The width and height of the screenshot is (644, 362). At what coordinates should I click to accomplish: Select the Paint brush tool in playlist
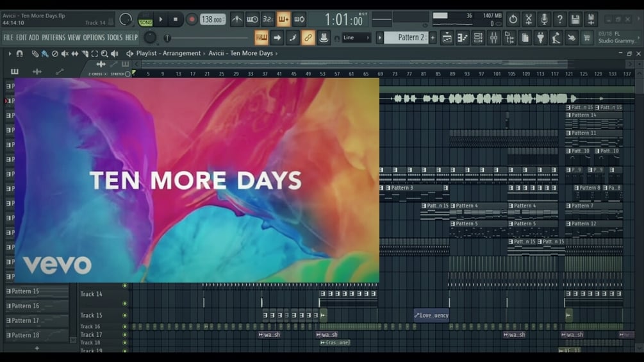pos(45,53)
